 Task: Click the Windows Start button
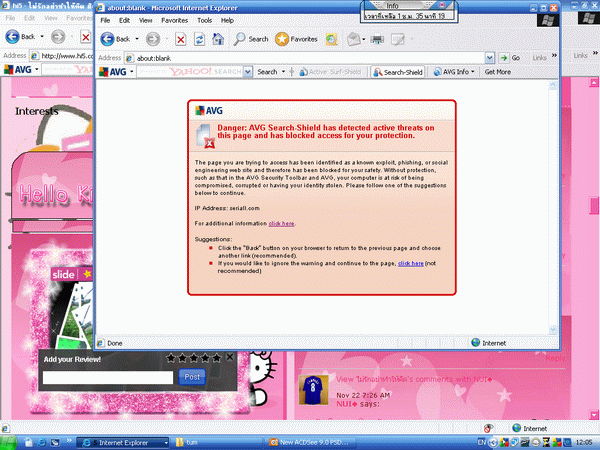pos(8,443)
